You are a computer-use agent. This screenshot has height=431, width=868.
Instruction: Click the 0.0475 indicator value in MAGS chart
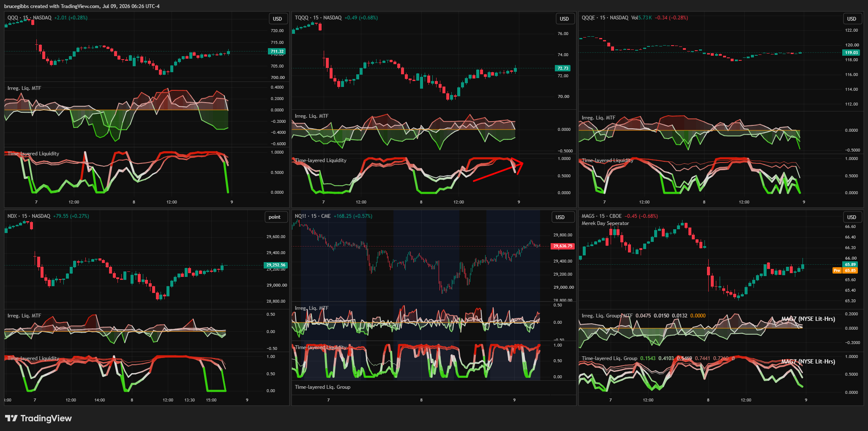click(643, 316)
